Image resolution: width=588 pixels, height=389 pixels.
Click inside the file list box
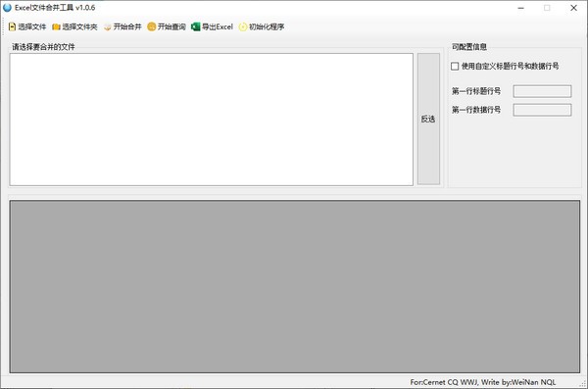click(x=212, y=119)
